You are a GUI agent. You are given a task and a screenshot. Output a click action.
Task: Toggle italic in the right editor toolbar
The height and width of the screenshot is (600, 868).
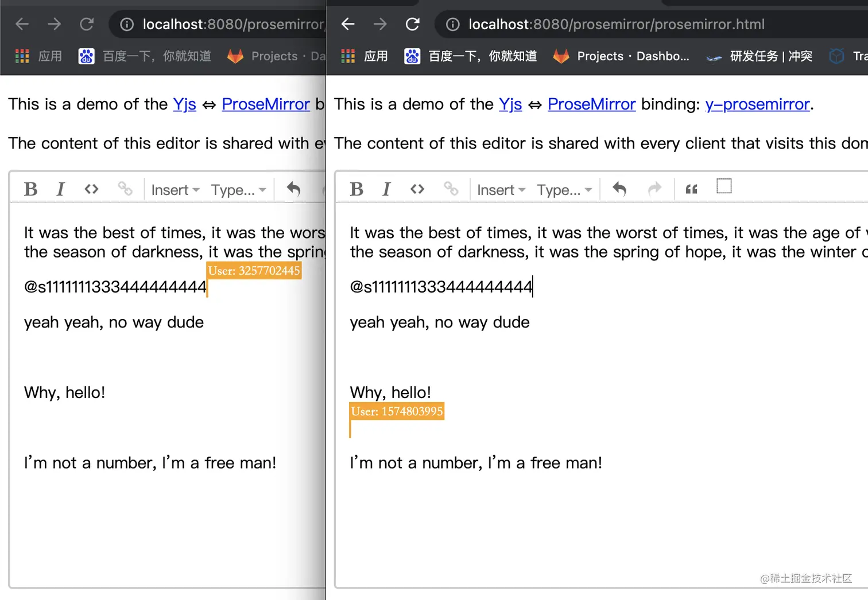pyautogui.click(x=386, y=189)
